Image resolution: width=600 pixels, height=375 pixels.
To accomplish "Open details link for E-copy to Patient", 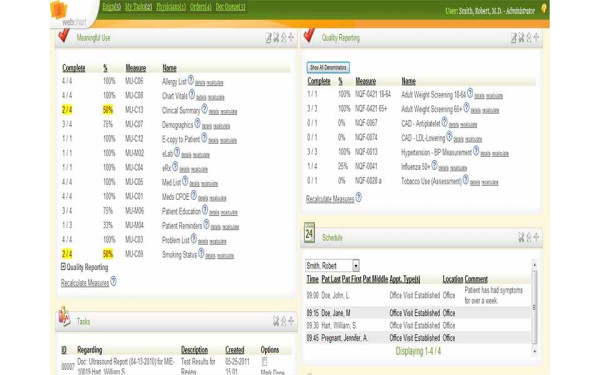I will pos(213,140).
